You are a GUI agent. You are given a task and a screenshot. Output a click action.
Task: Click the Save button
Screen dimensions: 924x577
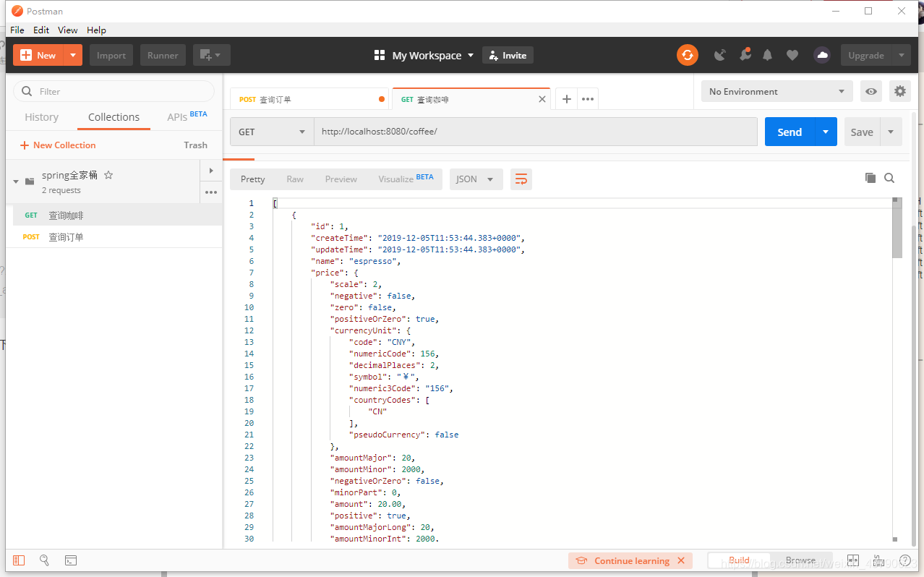tap(862, 132)
